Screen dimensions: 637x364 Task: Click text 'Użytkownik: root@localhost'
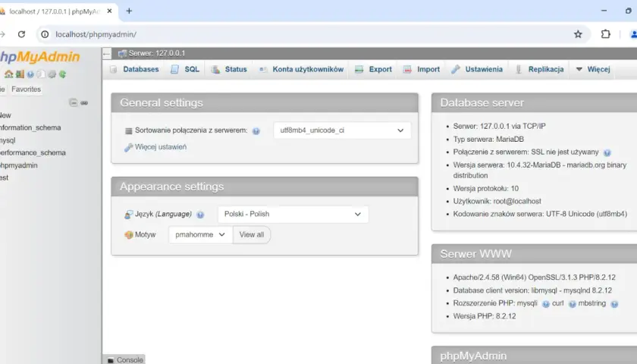click(497, 201)
